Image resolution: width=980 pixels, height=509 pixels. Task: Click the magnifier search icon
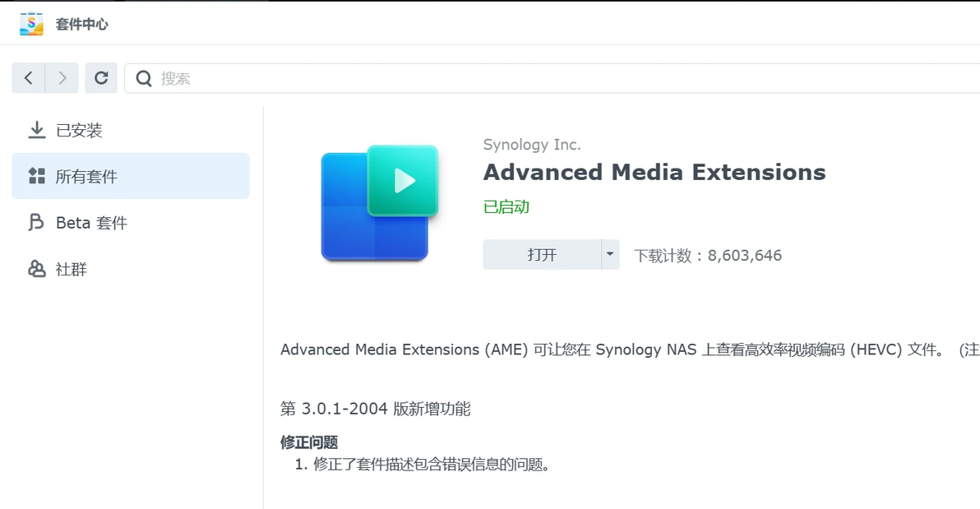coord(144,78)
